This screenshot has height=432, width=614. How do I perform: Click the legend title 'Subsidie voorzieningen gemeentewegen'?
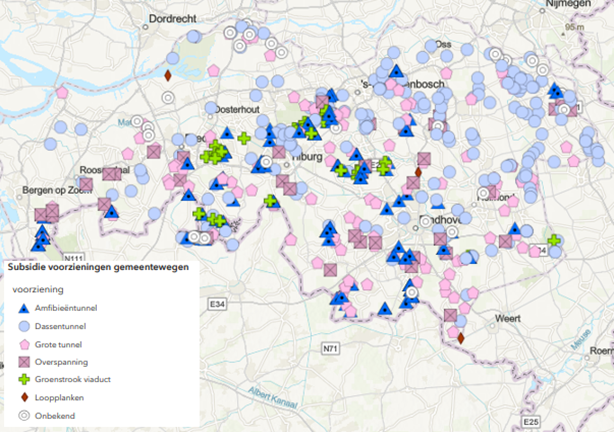point(96,268)
